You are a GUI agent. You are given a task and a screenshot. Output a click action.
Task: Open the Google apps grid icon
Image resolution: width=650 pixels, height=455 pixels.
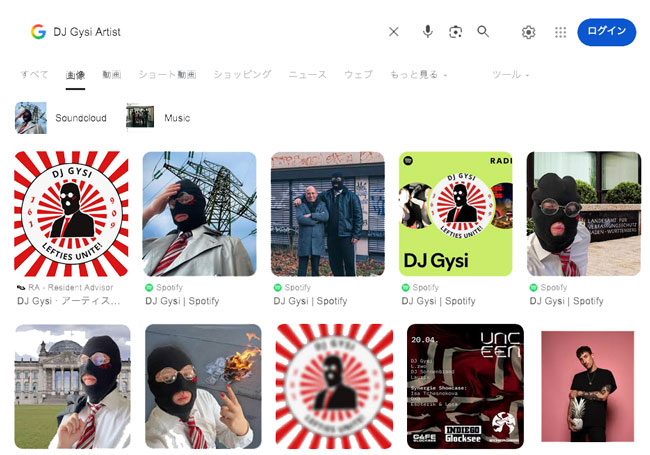[x=560, y=32]
